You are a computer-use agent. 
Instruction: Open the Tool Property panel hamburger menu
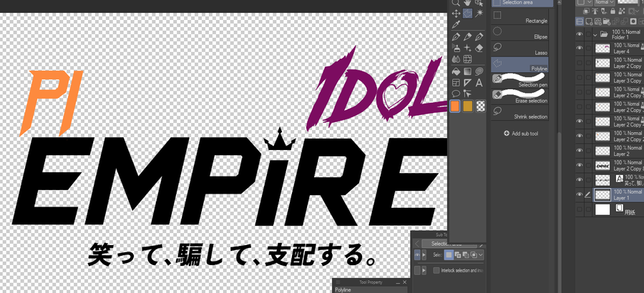click(x=338, y=282)
